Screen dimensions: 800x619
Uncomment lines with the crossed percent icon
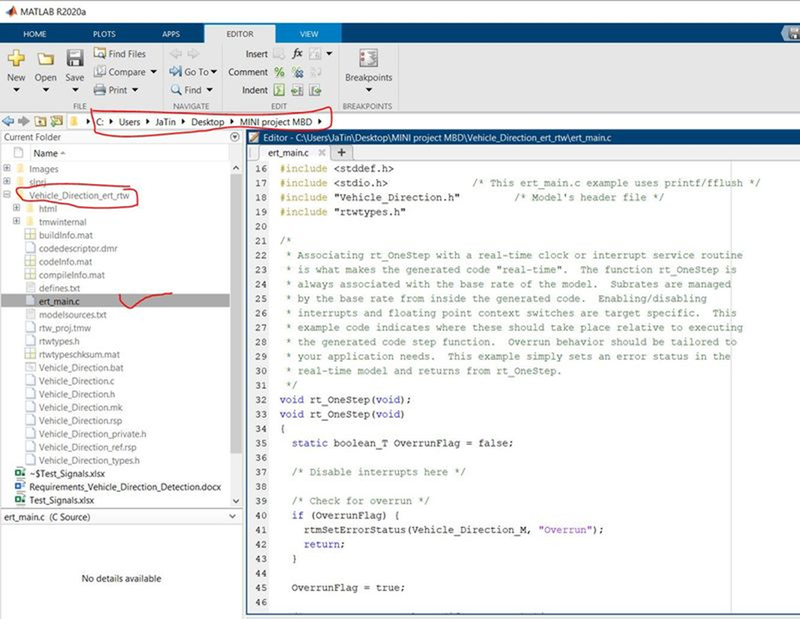(x=297, y=72)
